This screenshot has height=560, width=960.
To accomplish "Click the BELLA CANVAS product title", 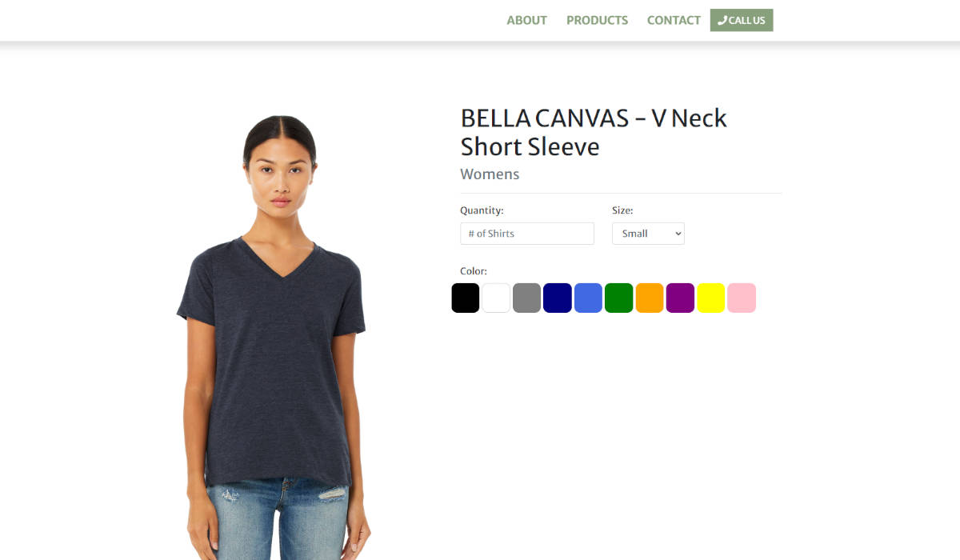I will (594, 132).
